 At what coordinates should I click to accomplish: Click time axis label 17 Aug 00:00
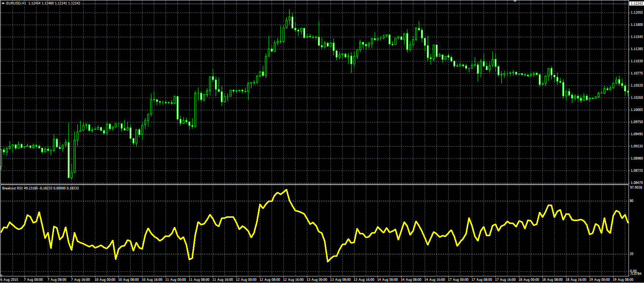click(458, 280)
